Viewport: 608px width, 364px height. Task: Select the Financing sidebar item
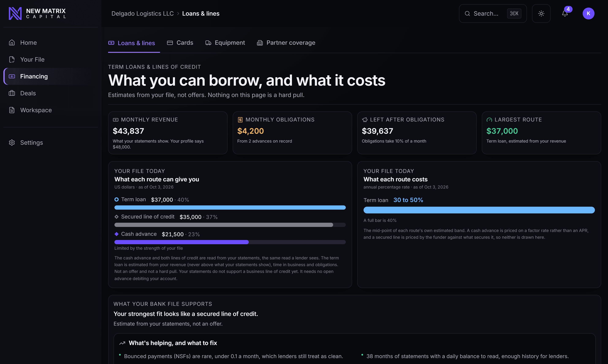(51, 76)
